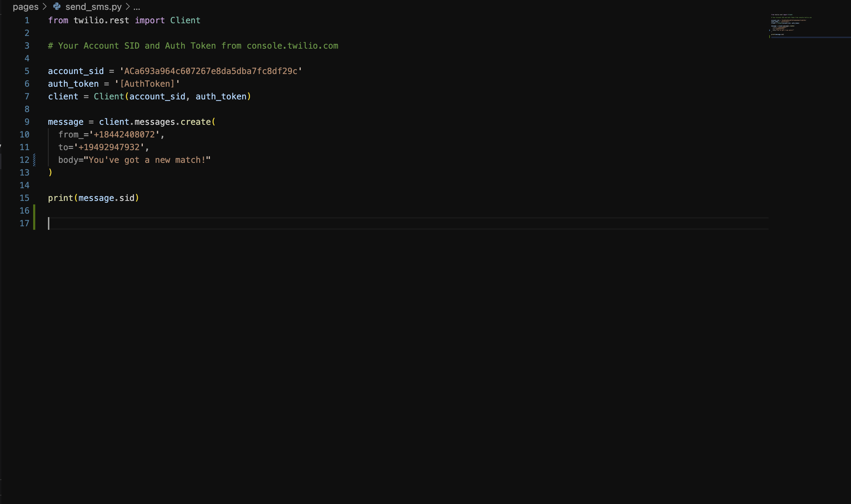Select send_sms.py in the breadcrumb

click(93, 7)
